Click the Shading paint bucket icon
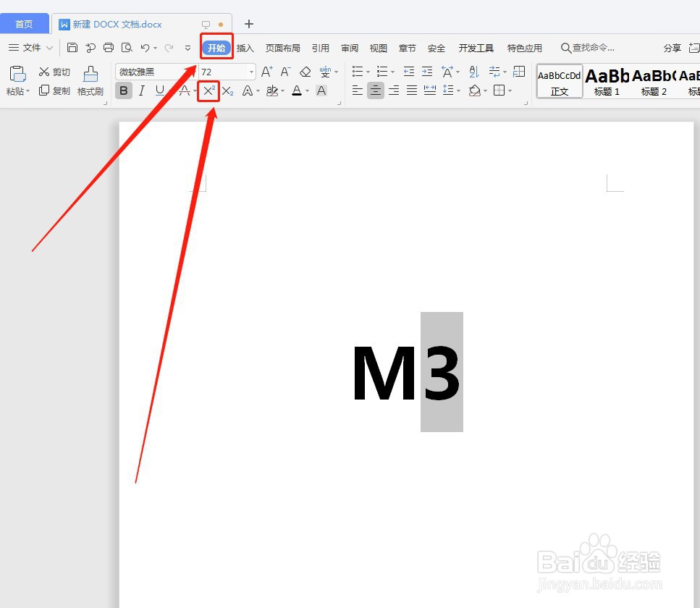700x608 pixels. [x=474, y=90]
